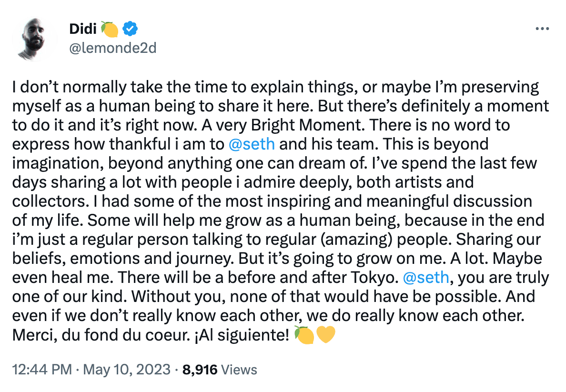
Task: Click 'Merci, du fond du coeur' text
Action: 101,335
